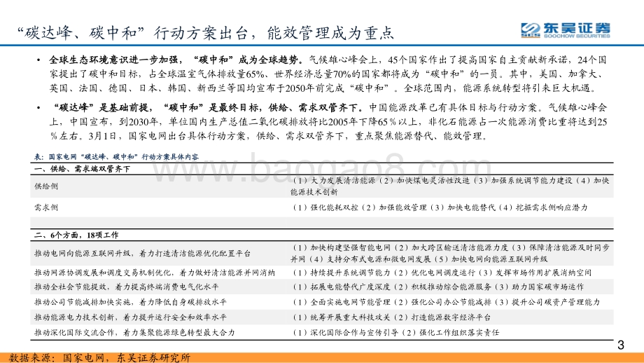
Task: Click section header 一、供给、需求端双管齐下
Action: coord(82,169)
